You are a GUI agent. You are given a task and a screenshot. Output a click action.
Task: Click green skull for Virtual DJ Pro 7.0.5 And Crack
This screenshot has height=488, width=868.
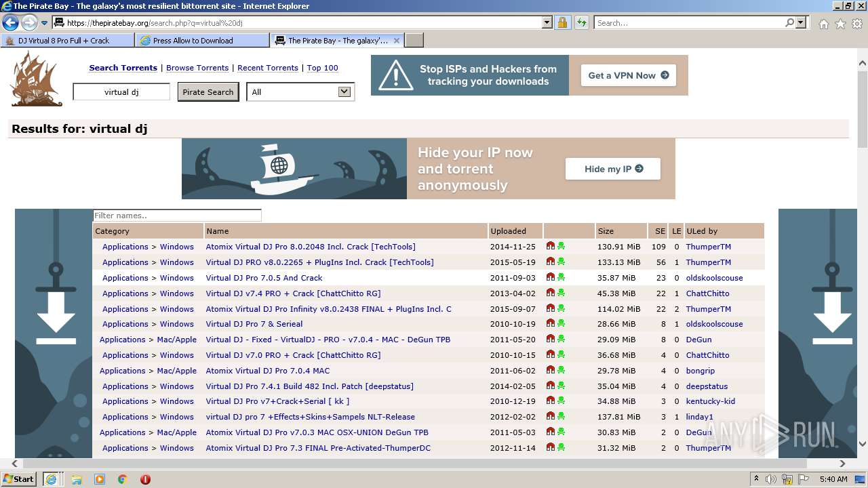[x=561, y=277]
